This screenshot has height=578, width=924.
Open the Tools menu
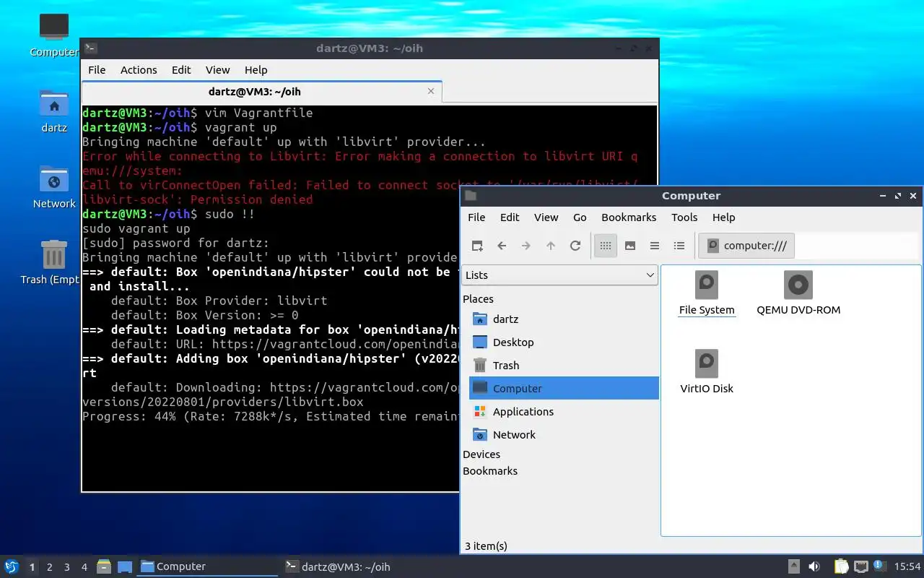coord(684,217)
